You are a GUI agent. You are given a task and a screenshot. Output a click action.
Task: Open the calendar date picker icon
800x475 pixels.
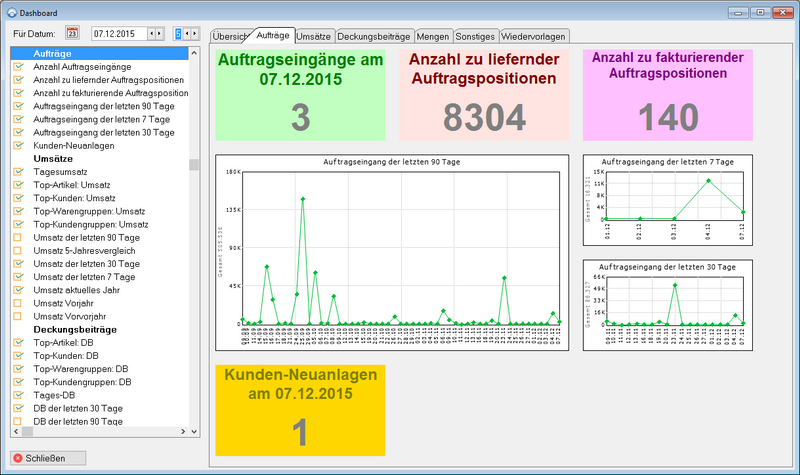tap(72, 33)
